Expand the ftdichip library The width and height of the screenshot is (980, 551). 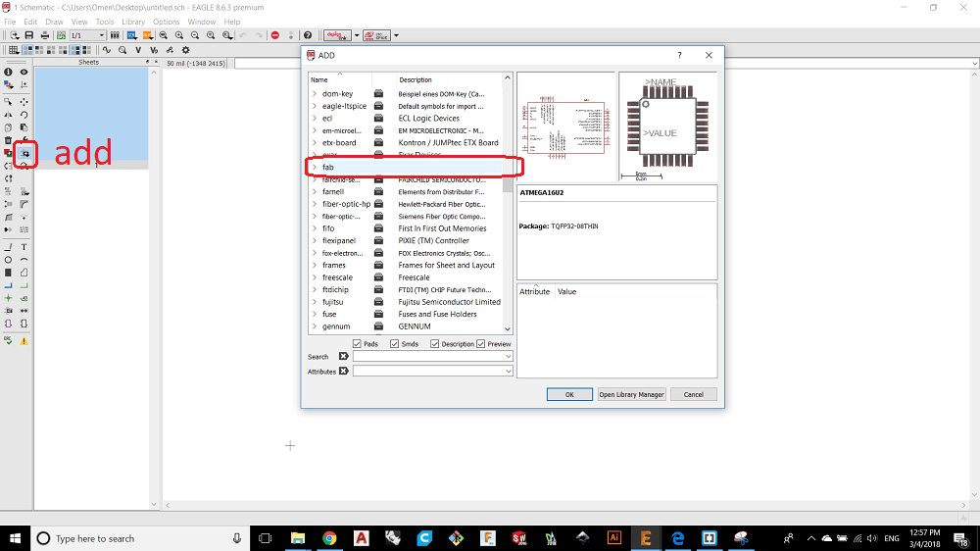[315, 289]
